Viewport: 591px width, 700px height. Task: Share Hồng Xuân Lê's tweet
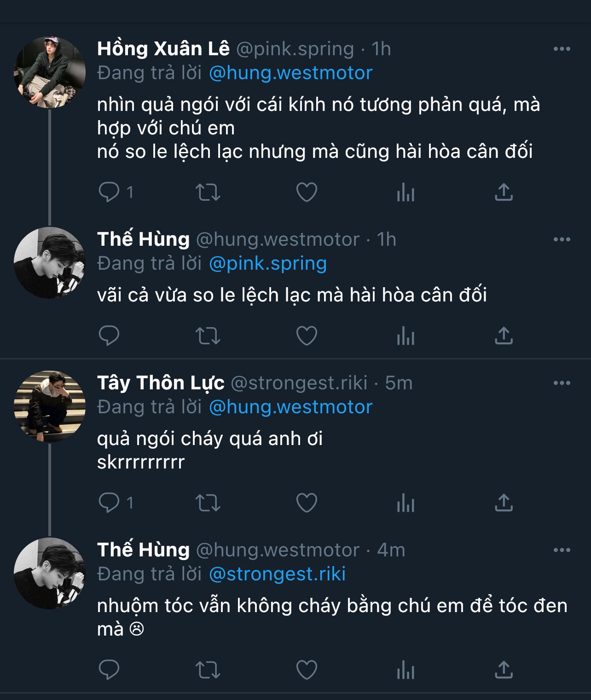coord(504,192)
